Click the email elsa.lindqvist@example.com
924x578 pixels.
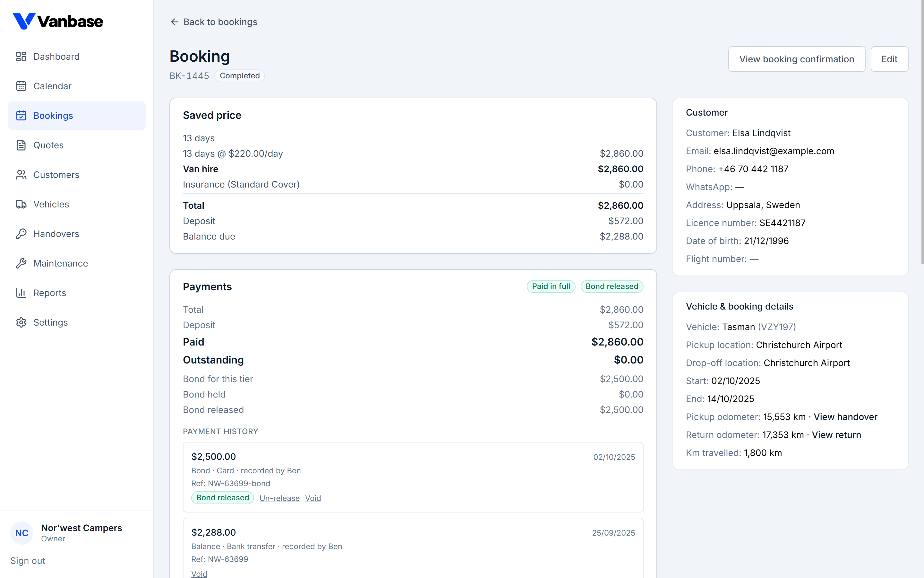[774, 151]
